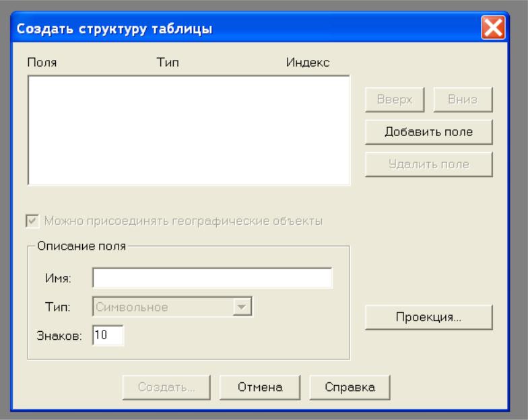
Task: Cancel with the Отмена button
Action: (x=260, y=388)
